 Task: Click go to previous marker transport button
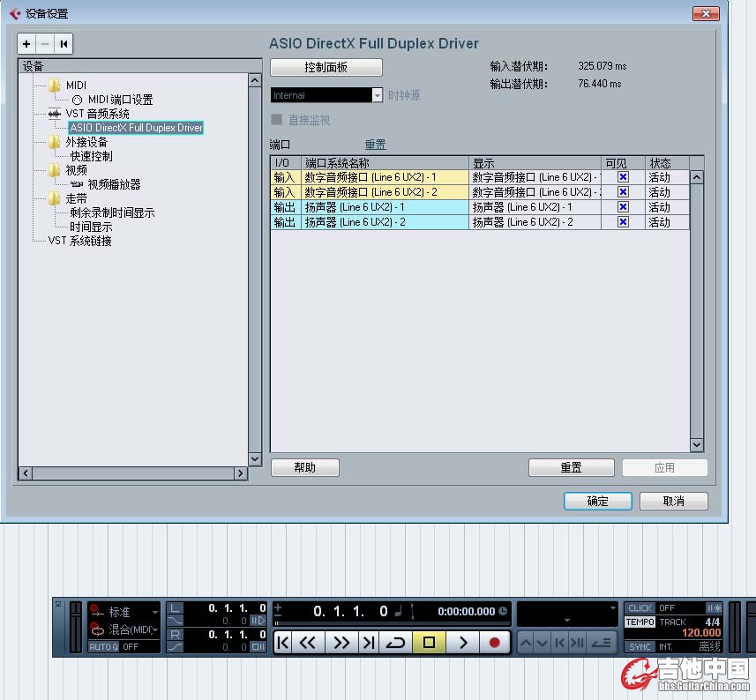(283, 643)
